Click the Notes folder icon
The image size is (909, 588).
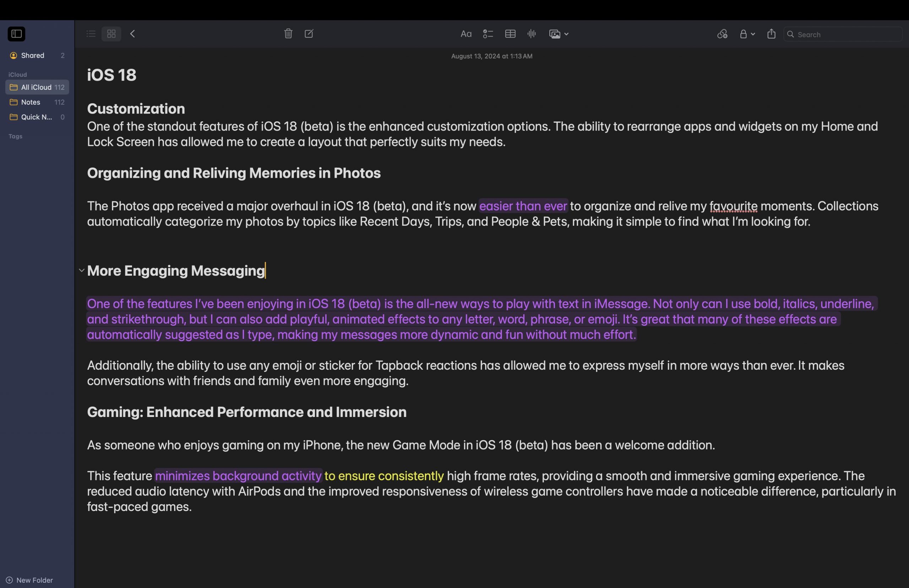click(13, 102)
